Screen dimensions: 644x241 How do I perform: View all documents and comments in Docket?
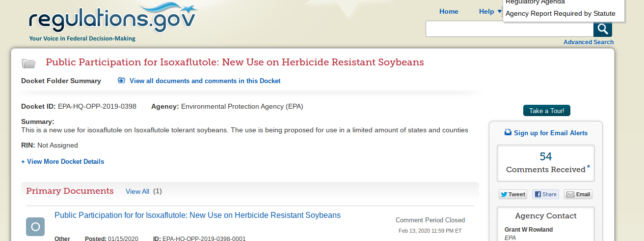(x=205, y=81)
